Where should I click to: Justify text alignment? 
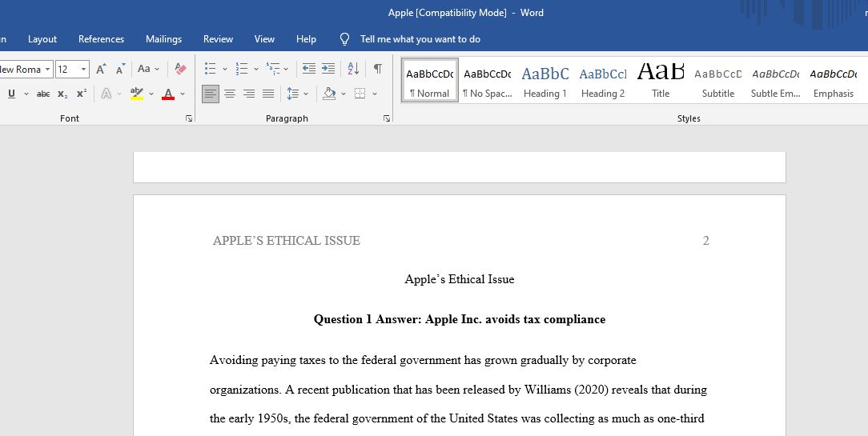coord(268,94)
